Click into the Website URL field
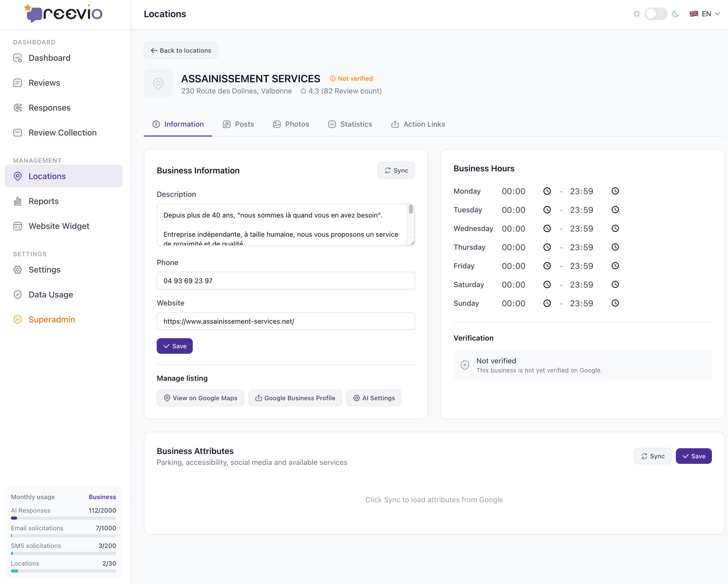Image resolution: width=728 pixels, height=584 pixels. 285,321
